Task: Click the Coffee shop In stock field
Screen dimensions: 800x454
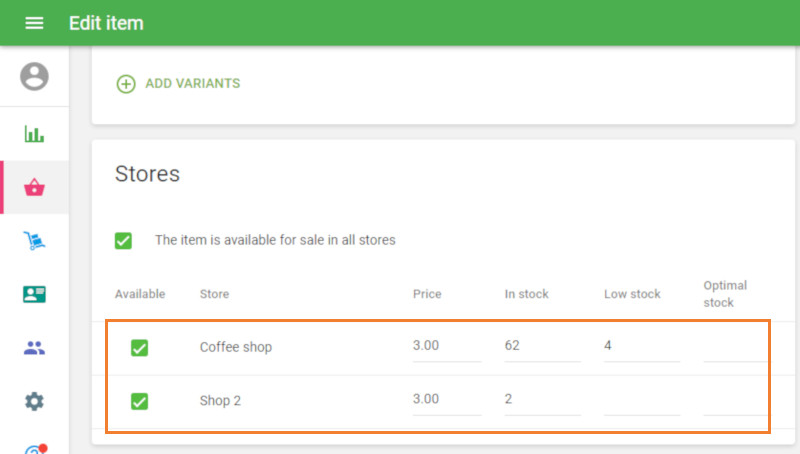Action: click(x=542, y=347)
